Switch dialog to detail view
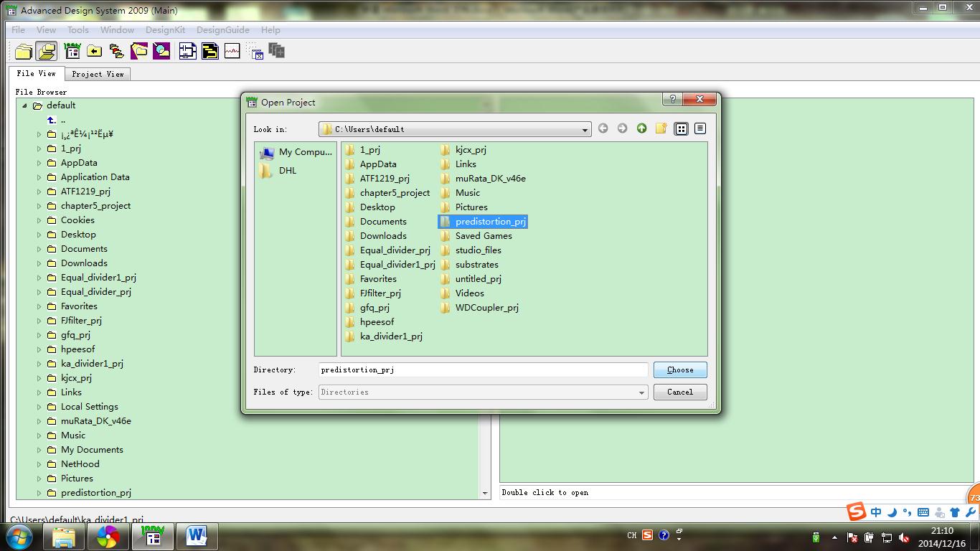 (700, 128)
